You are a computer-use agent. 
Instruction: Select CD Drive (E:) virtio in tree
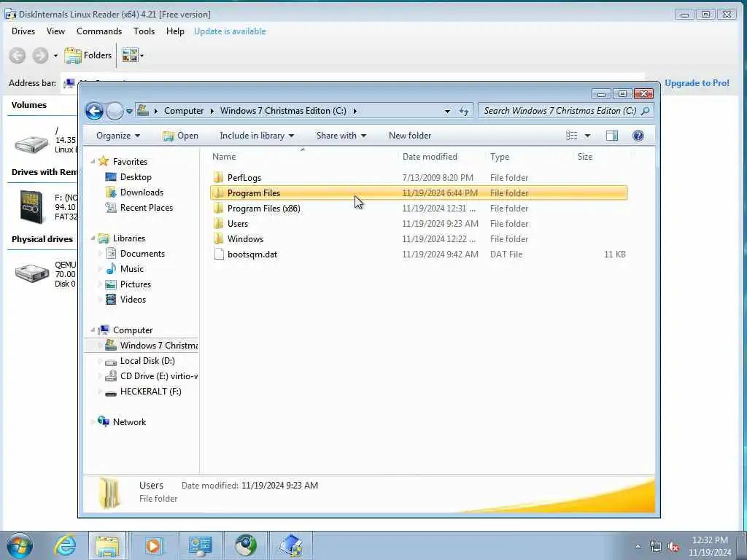click(x=151, y=376)
